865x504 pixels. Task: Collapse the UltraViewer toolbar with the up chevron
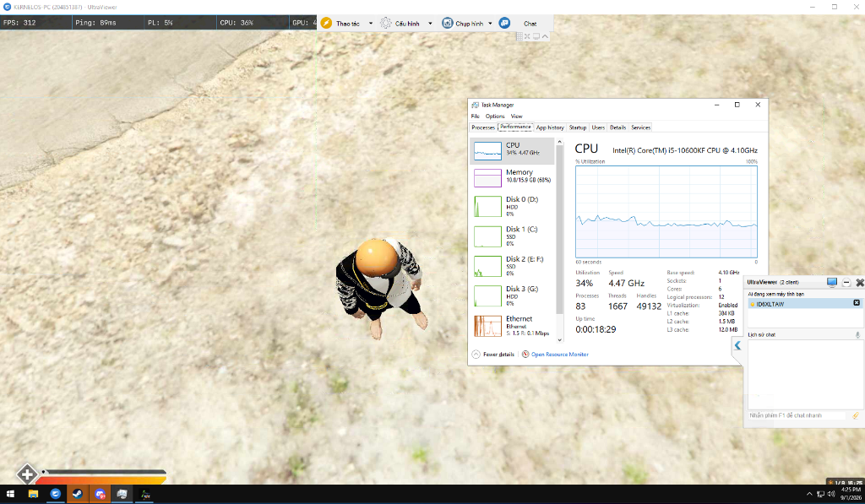point(545,36)
